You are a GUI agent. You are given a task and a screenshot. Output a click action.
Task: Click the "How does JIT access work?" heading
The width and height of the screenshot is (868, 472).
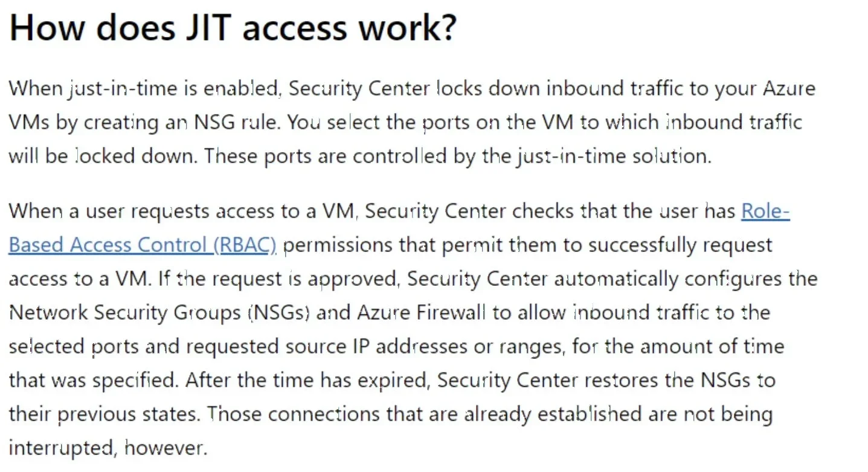(x=232, y=27)
